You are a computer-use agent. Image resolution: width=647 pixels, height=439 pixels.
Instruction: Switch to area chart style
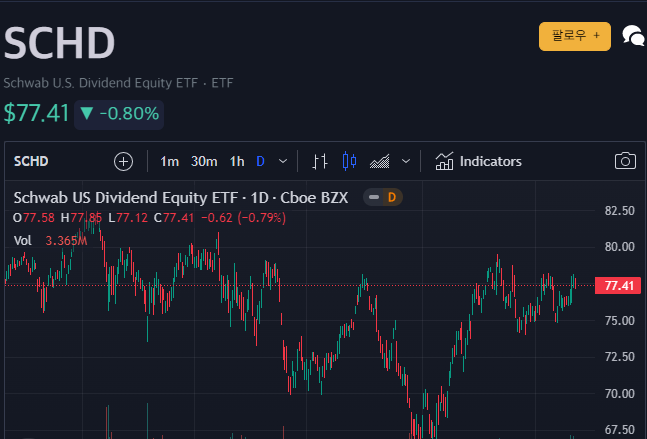click(x=380, y=161)
